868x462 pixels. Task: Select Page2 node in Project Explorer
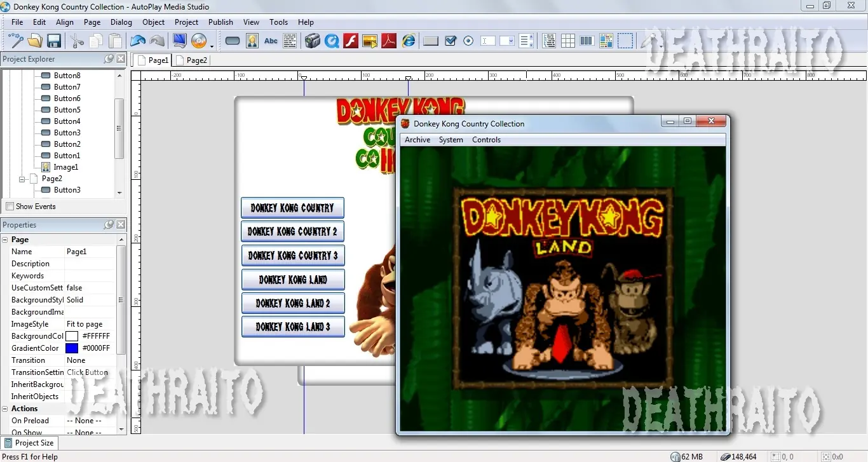(x=52, y=179)
